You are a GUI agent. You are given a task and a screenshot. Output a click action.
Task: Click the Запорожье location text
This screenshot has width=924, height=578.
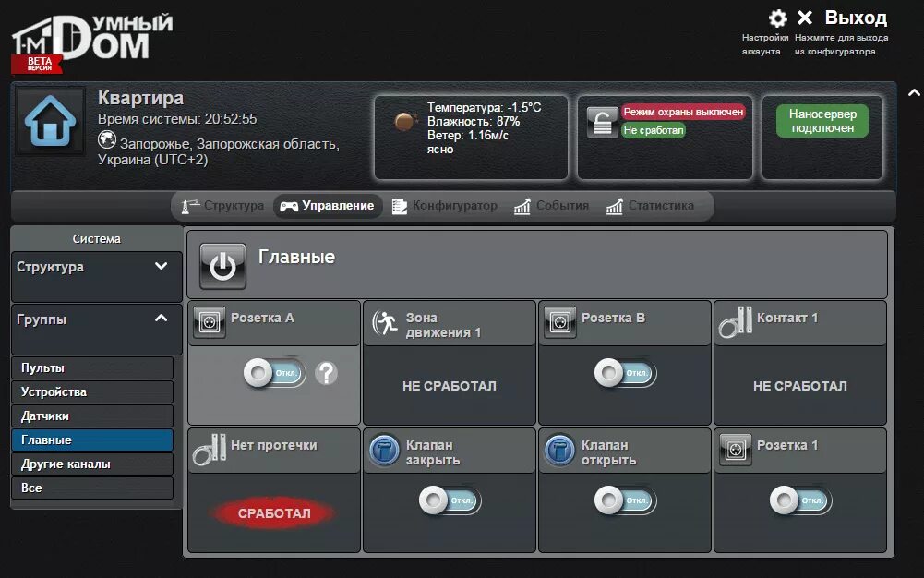(x=219, y=151)
